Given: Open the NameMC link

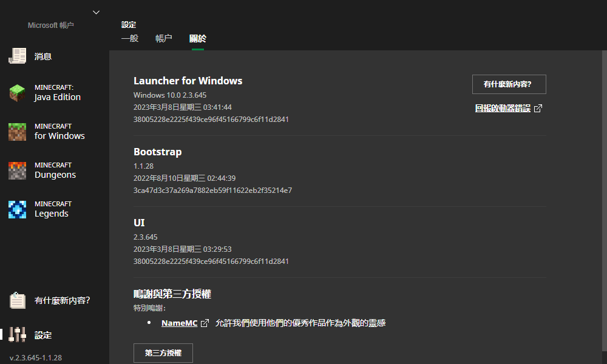Looking at the screenshot, I should [179, 323].
